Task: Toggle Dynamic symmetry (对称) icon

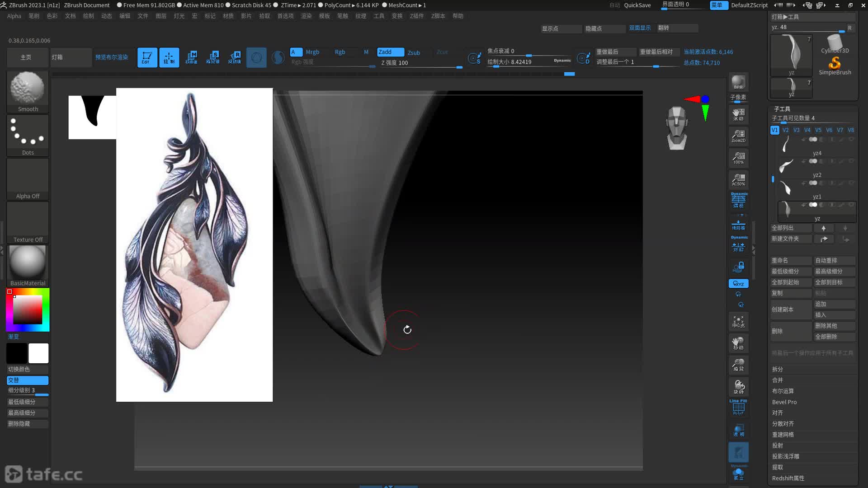Action: tap(738, 244)
